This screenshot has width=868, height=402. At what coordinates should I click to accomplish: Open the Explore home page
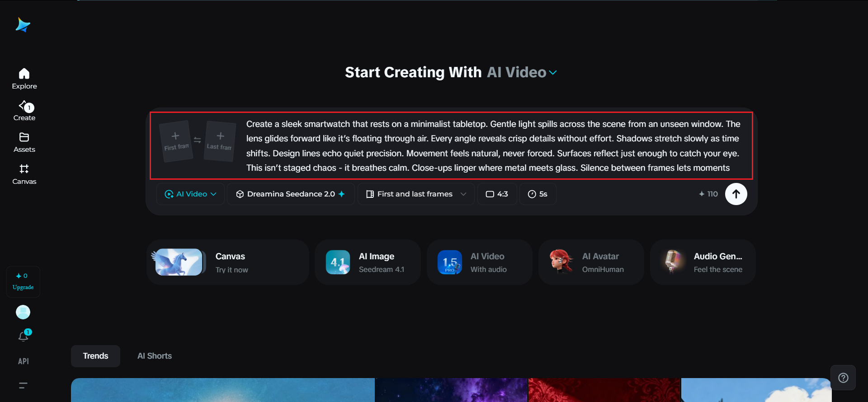point(24,79)
